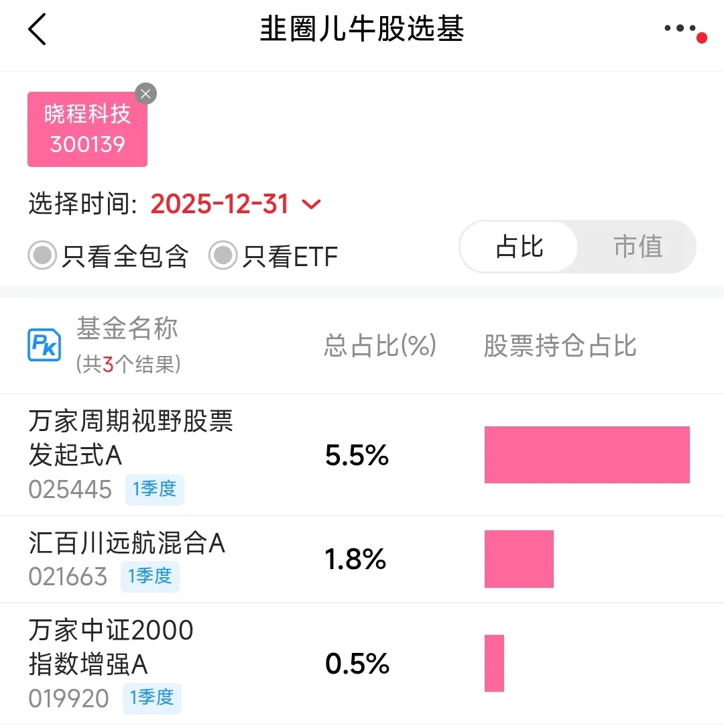Click 1季度 tag under fund 019920
This screenshot has width=724, height=728.
[x=152, y=698]
